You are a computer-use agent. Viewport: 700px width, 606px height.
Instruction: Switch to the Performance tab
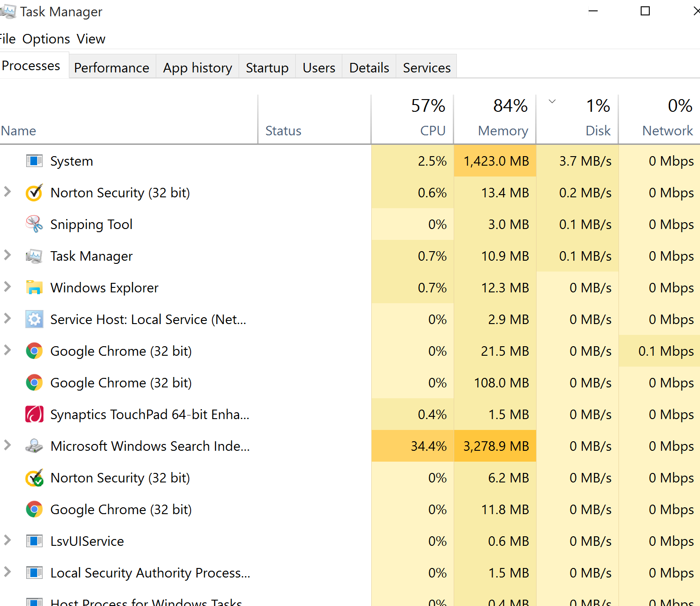tap(111, 67)
